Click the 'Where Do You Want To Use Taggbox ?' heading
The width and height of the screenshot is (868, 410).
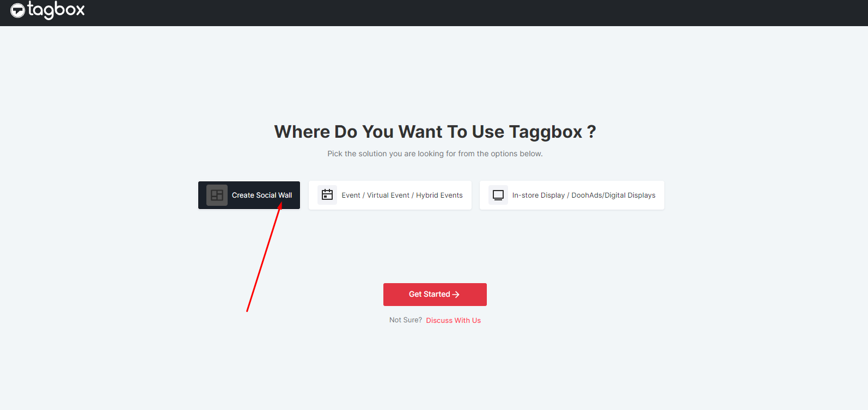click(435, 132)
